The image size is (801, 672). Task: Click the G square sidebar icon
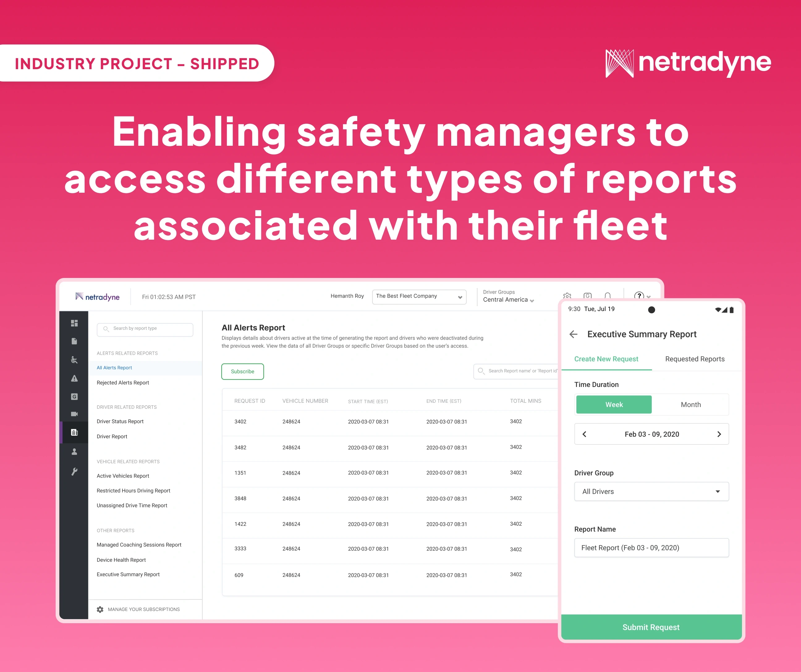(x=74, y=397)
